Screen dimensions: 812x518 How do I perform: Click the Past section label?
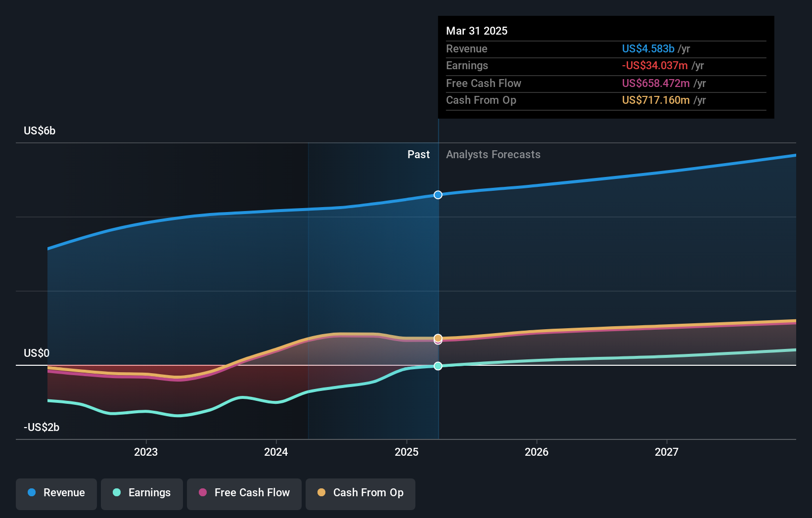pyautogui.click(x=418, y=155)
